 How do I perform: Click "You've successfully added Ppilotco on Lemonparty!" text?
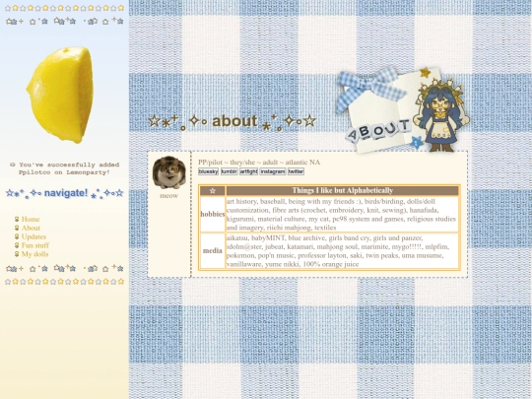click(64, 168)
